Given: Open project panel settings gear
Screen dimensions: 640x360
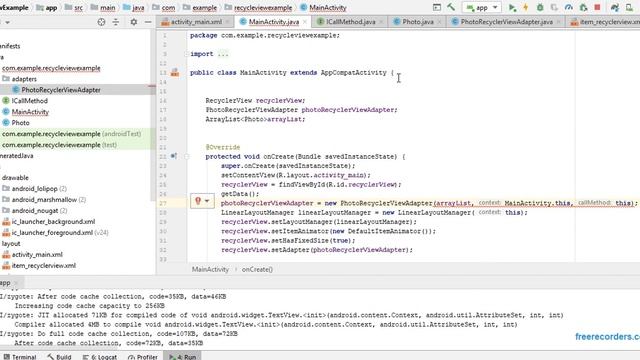Looking at the screenshot, I should point(133,22).
